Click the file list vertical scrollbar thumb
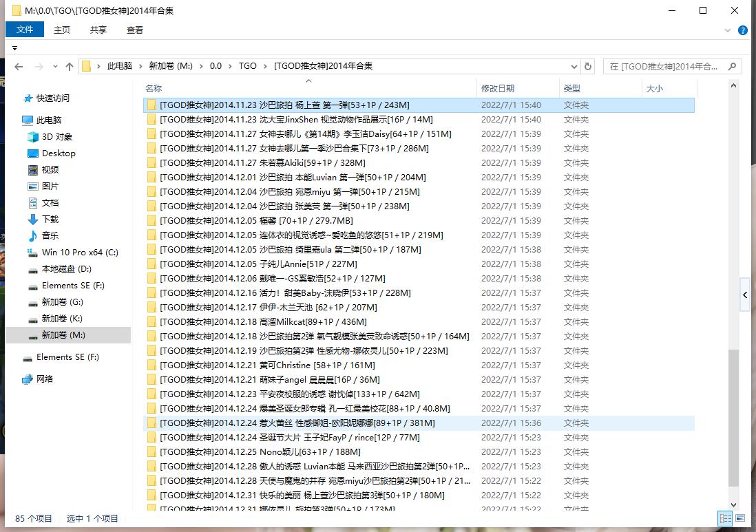This screenshot has height=532, width=756. (x=733, y=418)
